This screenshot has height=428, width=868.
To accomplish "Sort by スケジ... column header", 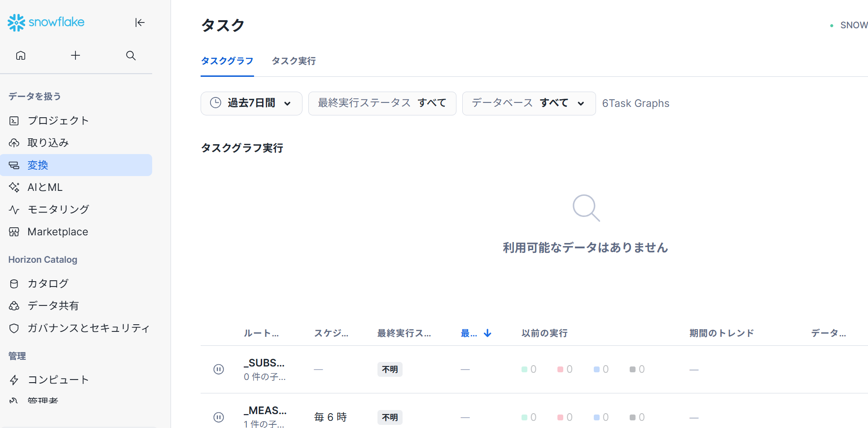I will point(331,333).
